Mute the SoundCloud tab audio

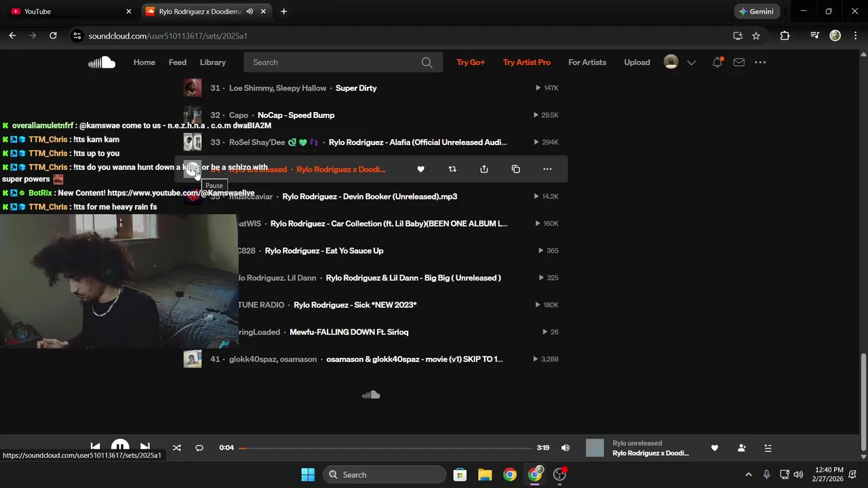(250, 12)
